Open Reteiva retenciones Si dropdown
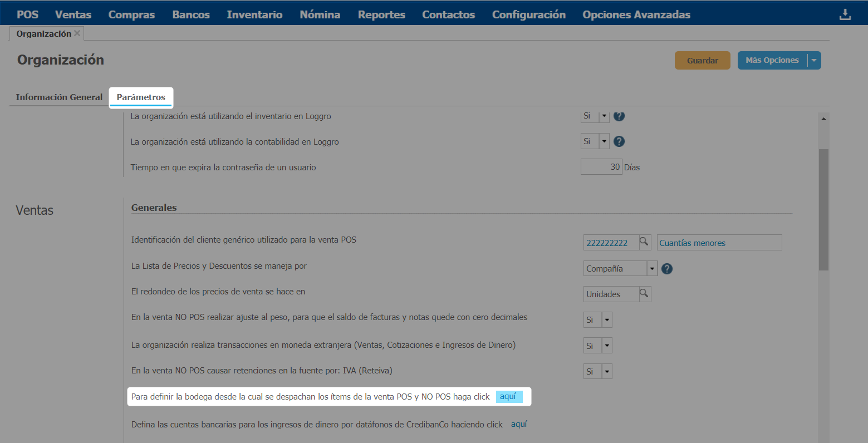This screenshot has height=443, width=868. [x=607, y=371]
